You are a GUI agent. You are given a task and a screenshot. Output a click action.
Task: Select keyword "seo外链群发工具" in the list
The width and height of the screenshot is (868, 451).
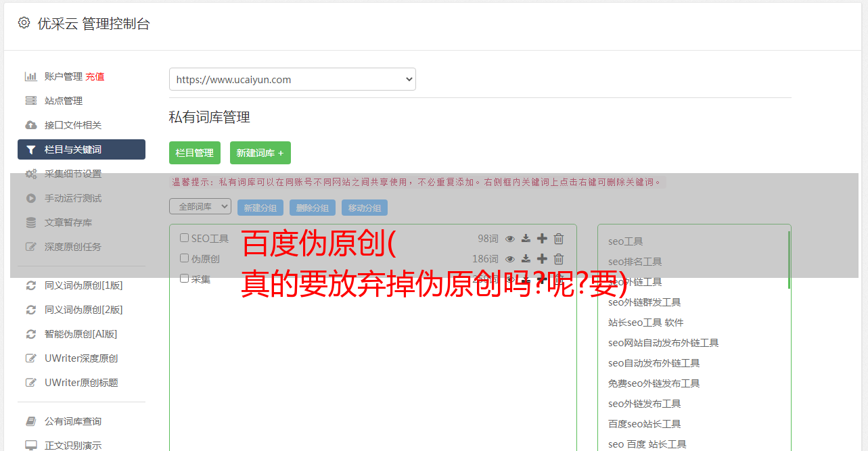point(645,302)
